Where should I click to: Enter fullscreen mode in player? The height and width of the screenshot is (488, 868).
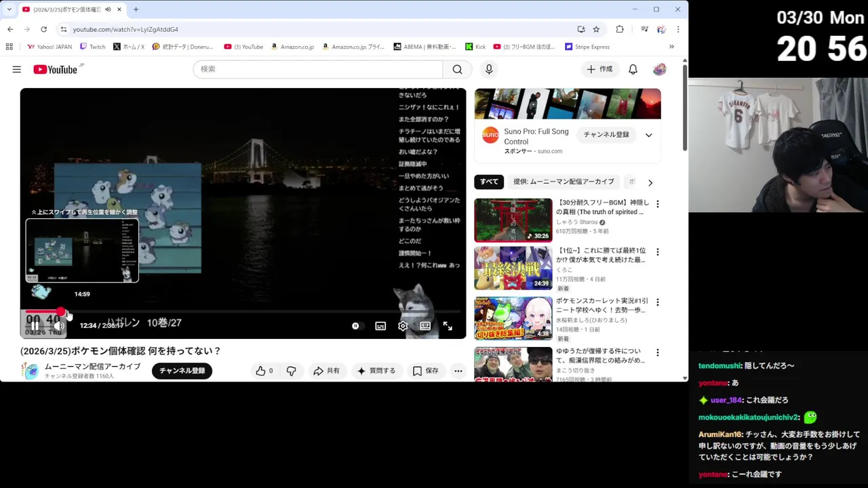[448, 326]
